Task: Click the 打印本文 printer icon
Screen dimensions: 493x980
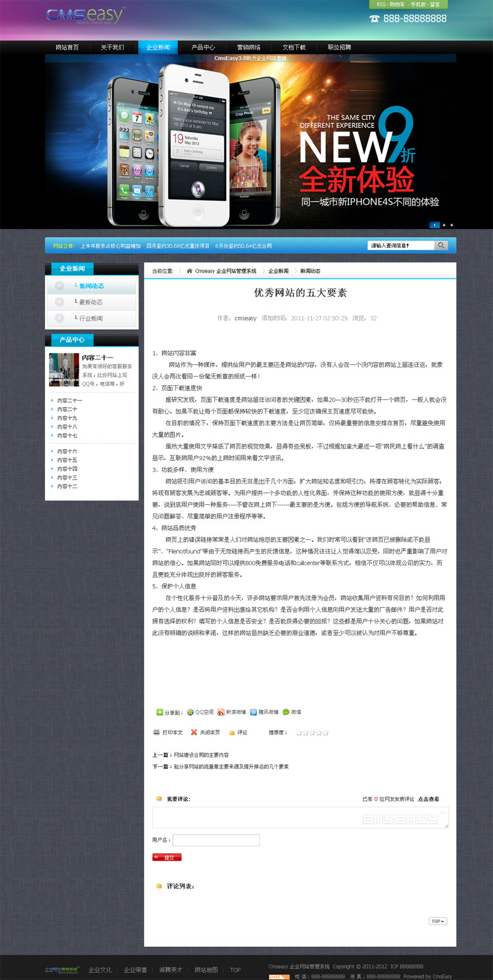Action: tap(157, 732)
